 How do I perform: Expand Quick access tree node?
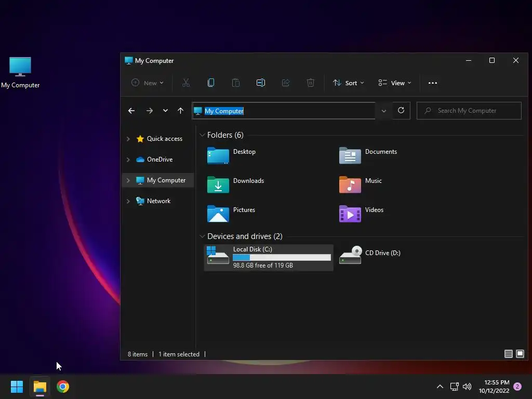point(128,139)
